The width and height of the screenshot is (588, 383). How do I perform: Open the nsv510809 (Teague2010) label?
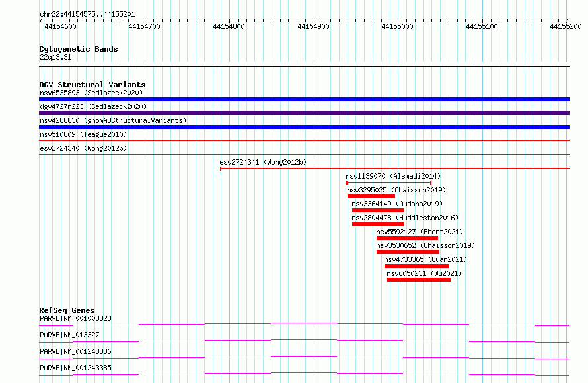click(x=83, y=134)
